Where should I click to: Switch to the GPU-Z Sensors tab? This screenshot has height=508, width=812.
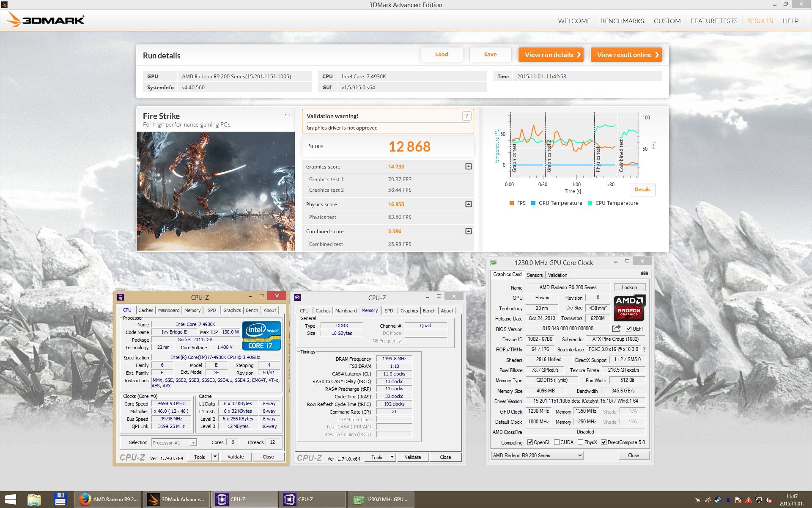click(535, 275)
